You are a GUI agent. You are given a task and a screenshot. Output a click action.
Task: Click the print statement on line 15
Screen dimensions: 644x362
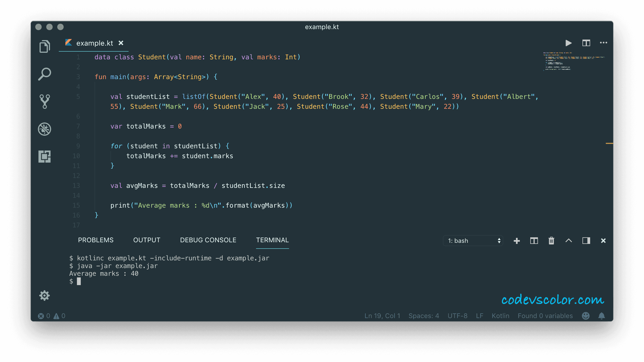pos(201,205)
